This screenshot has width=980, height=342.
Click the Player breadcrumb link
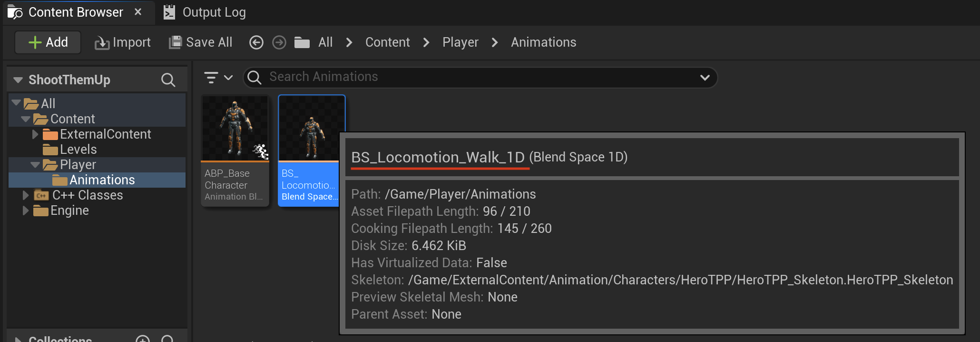pos(460,42)
